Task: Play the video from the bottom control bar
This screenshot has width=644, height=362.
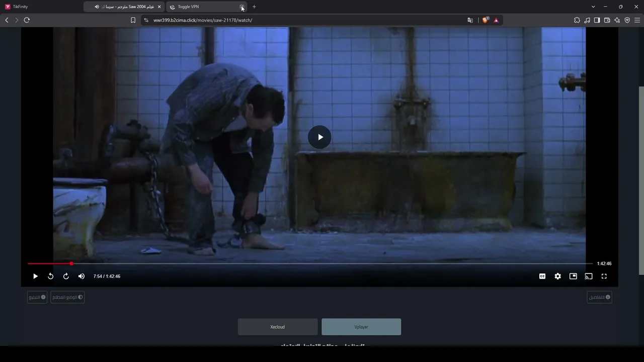Action: click(x=35, y=276)
